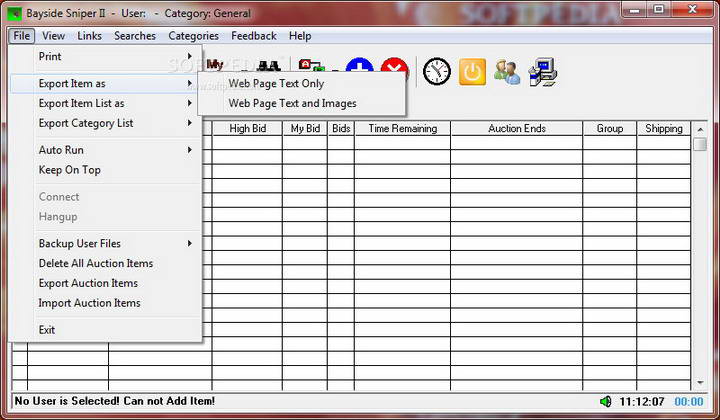Screen dimensions: 720x420
Task: Click the "My" toolbar icon
Action: click(x=214, y=65)
